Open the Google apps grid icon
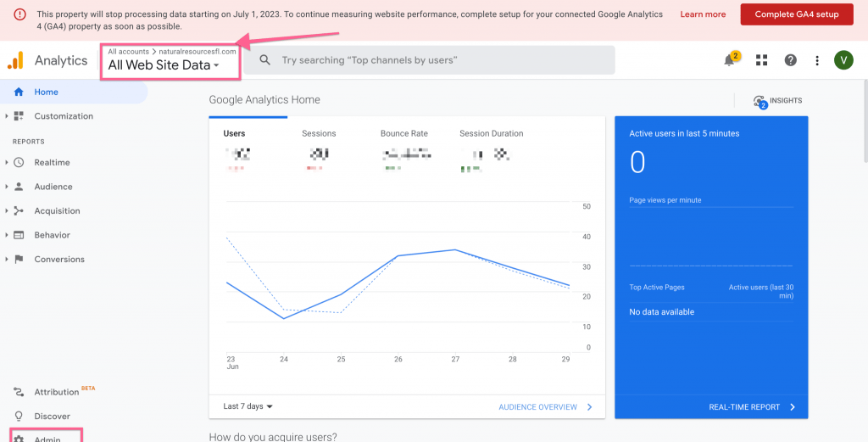Viewport: 868px width, 442px height. point(762,60)
